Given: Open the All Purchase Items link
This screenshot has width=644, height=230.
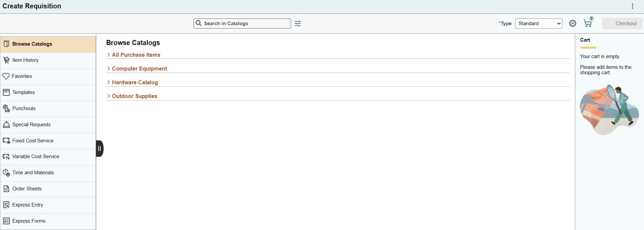Looking at the screenshot, I should 136,55.
